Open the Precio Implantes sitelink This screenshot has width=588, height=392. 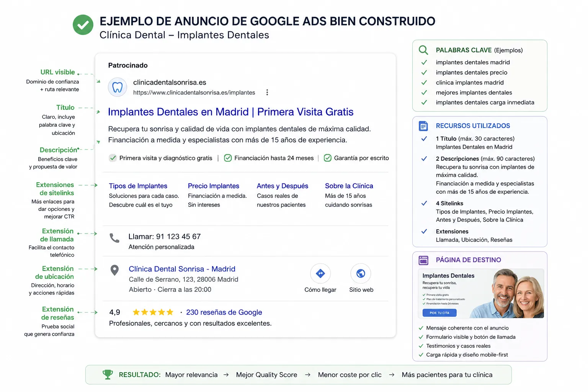[214, 186]
